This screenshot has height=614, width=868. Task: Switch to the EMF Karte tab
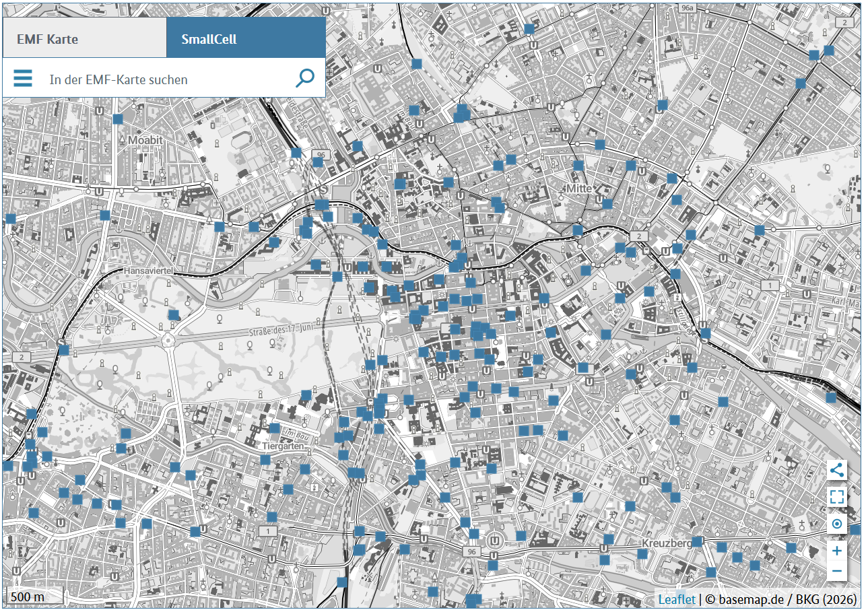[x=84, y=38]
